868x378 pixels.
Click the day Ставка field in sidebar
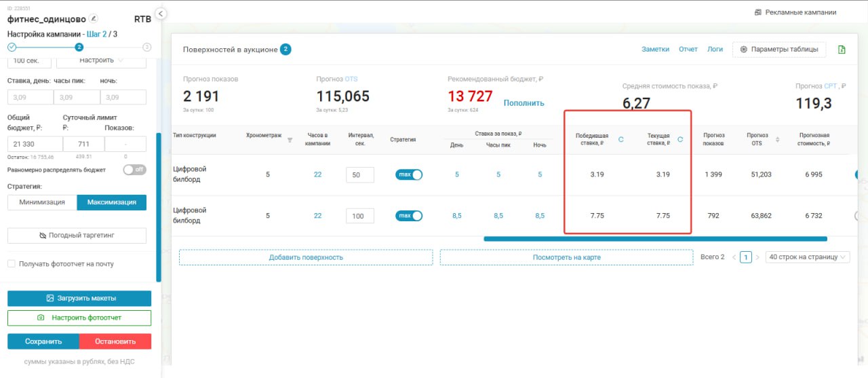(x=29, y=98)
